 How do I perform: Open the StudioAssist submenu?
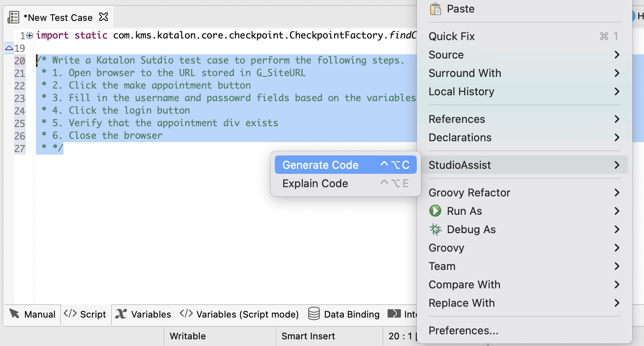[x=459, y=165]
